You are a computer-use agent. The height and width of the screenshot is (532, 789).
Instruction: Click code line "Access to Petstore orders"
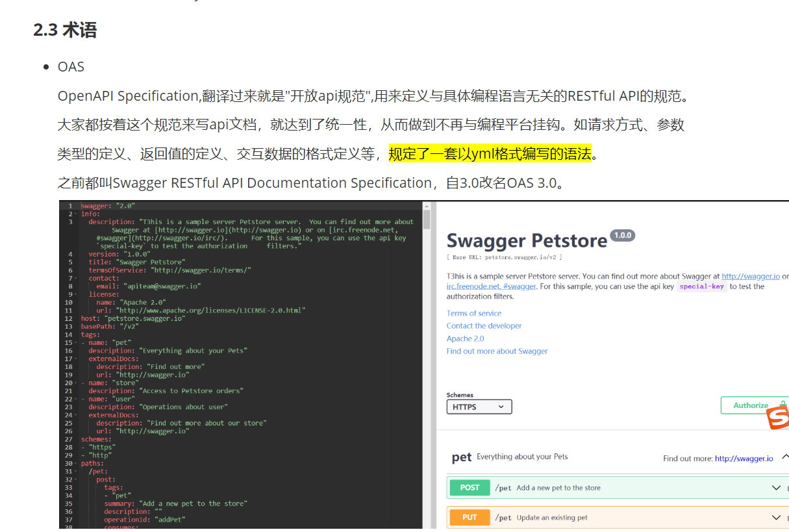click(166, 391)
